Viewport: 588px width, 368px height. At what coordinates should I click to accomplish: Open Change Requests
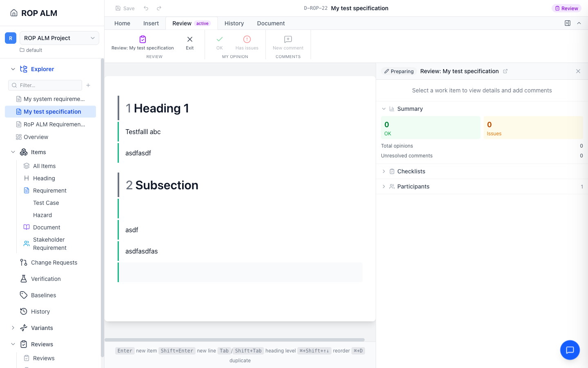(54, 263)
